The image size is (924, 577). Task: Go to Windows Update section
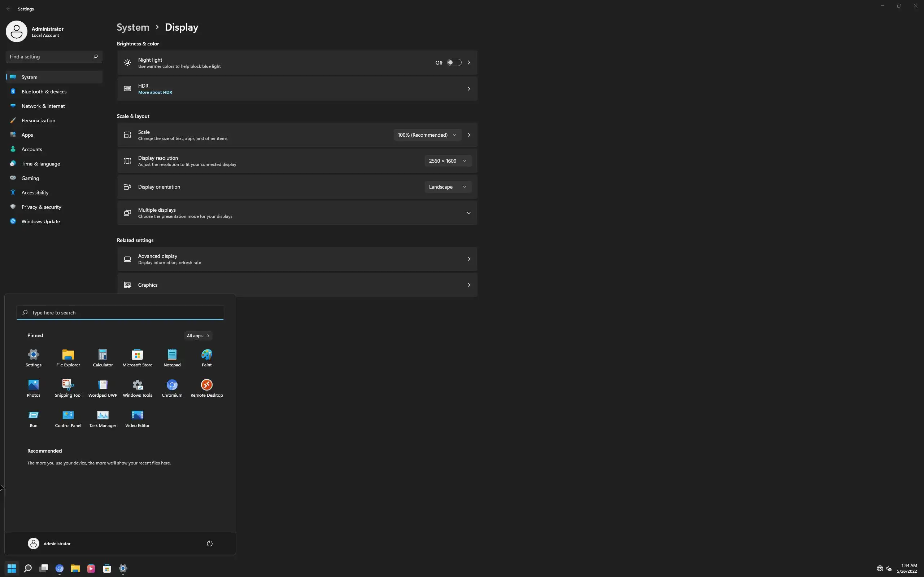(x=40, y=221)
